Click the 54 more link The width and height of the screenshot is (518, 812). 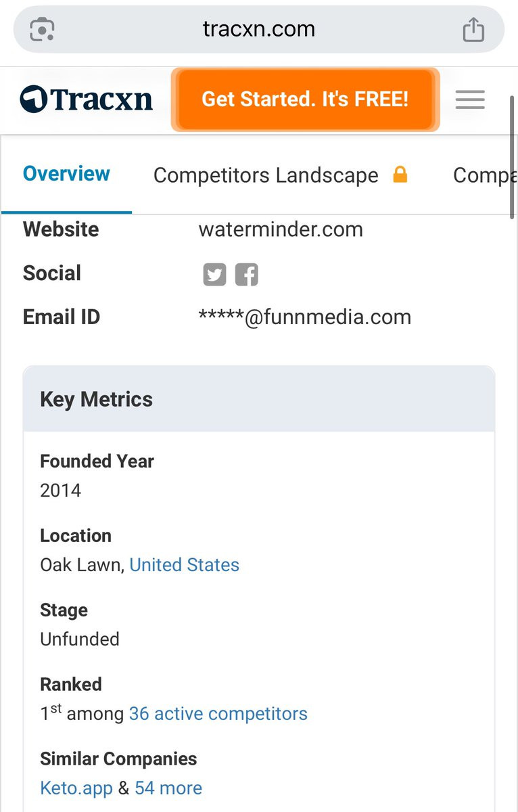pyautogui.click(x=168, y=788)
